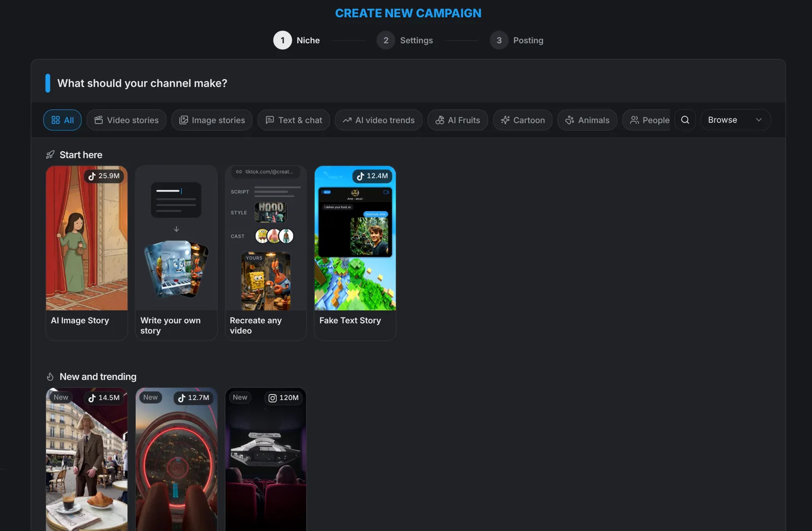This screenshot has height=531, width=812.
Task: Filter by Text & chat
Action: click(x=294, y=120)
